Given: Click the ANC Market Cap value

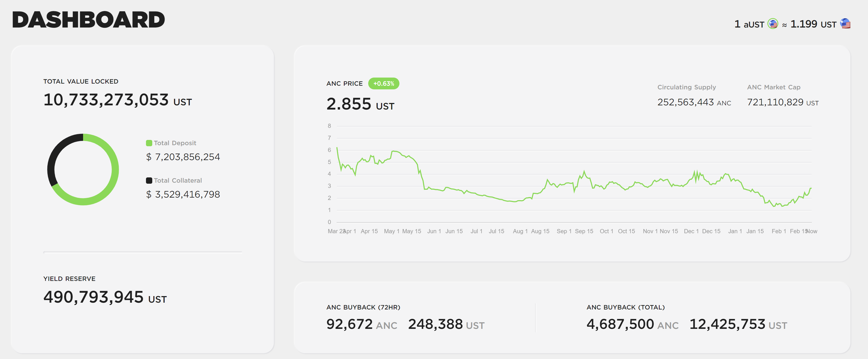Looking at the screenshot, I should (782, 102).
